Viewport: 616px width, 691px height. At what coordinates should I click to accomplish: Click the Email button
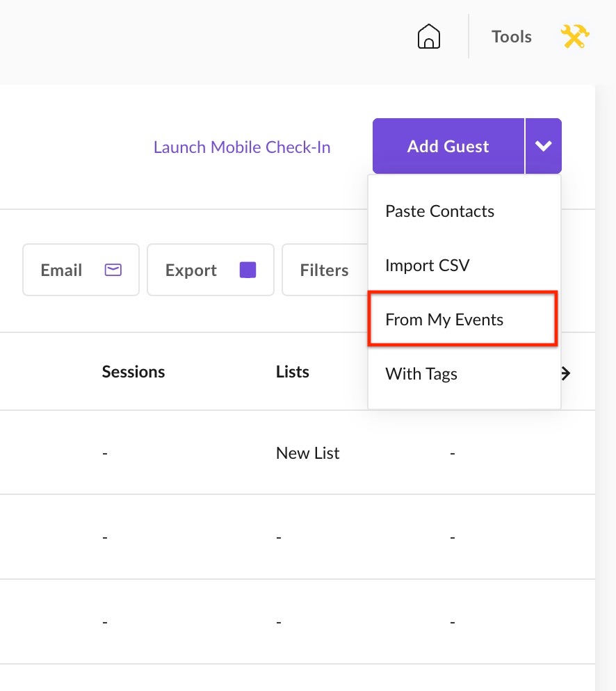point(81,270)
